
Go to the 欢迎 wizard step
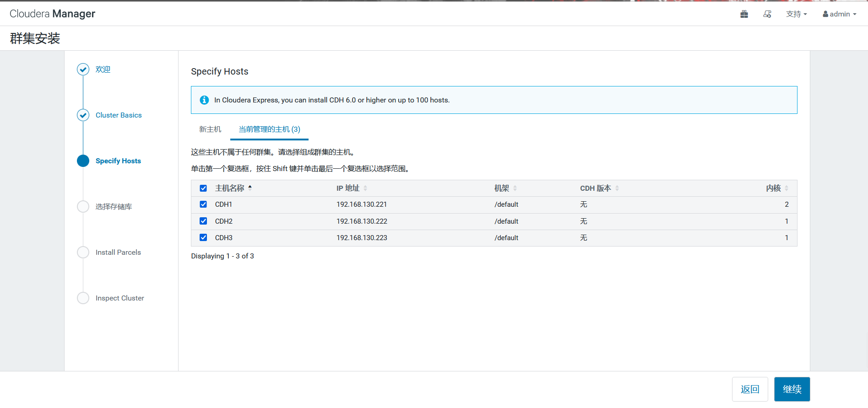click(103, 70)
